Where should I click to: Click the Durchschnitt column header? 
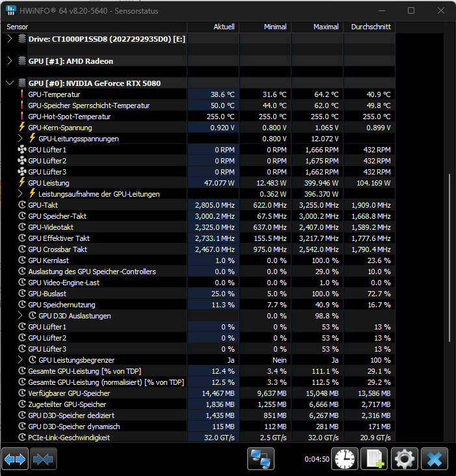click(369, 27)
